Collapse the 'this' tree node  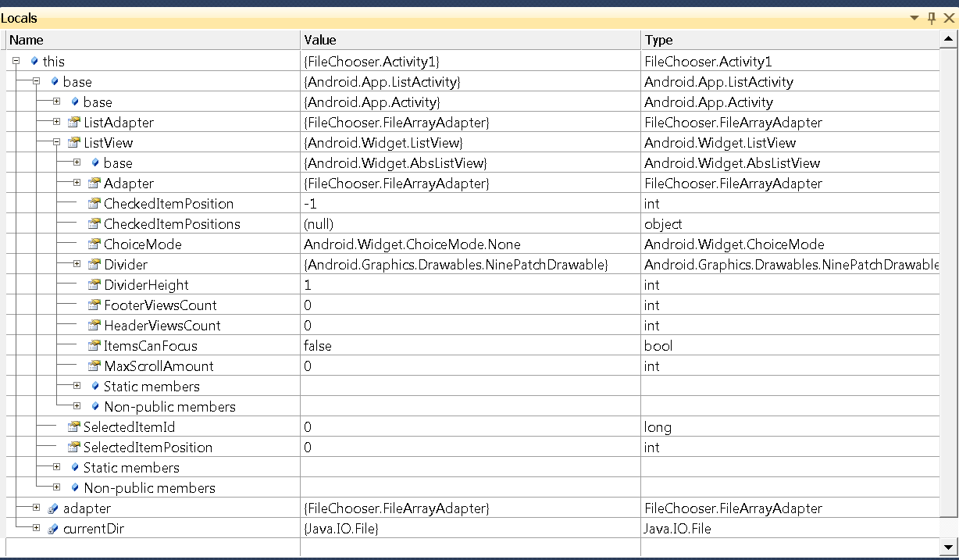16,61
